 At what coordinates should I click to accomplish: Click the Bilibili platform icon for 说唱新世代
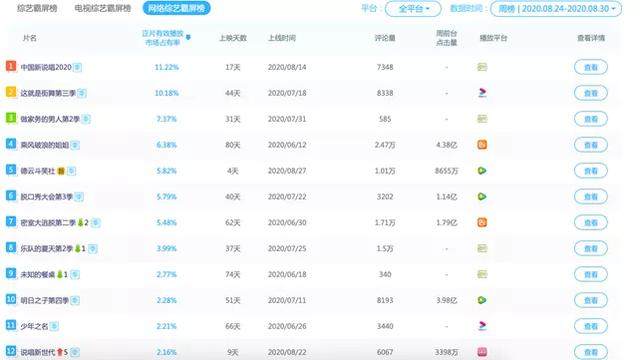click(482, 352)
